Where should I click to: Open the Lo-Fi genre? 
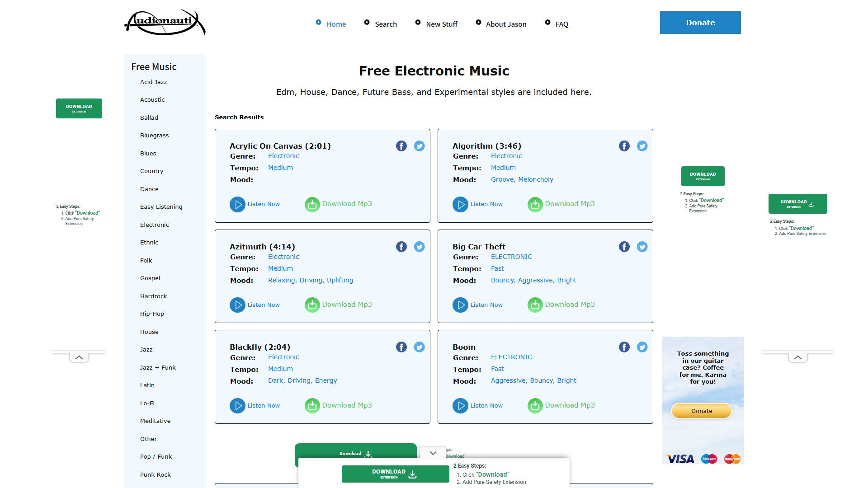(147, 403)
